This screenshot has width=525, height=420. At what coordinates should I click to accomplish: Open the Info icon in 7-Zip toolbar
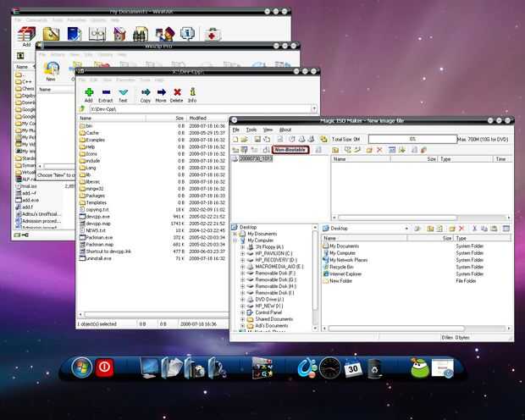coord(192,94)
